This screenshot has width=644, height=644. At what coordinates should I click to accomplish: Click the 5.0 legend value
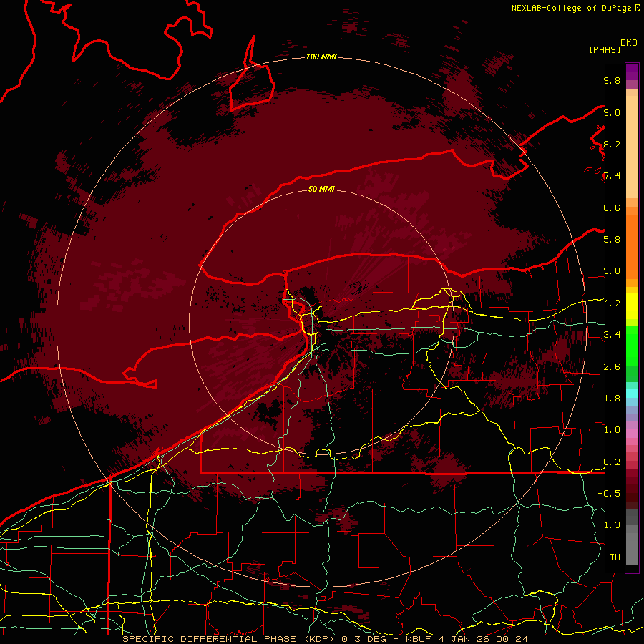coord(612,271)
